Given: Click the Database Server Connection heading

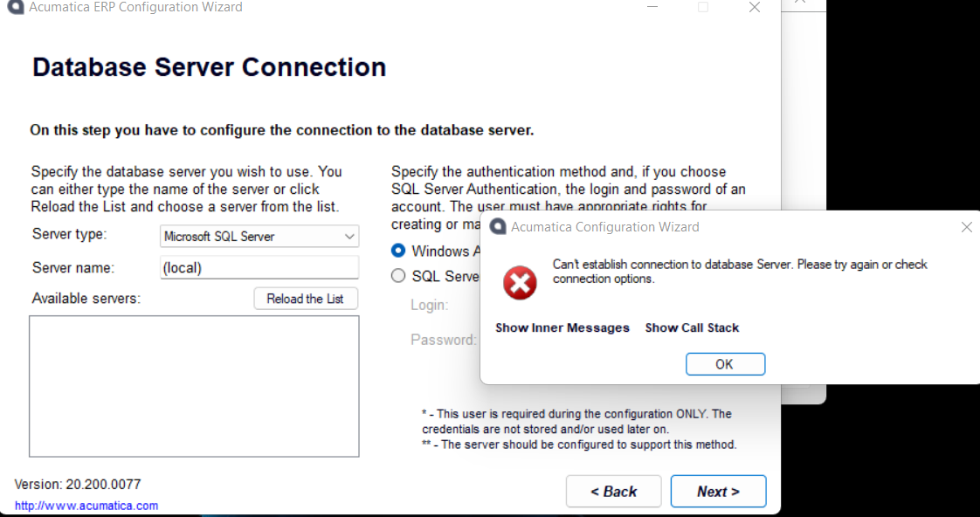Looking at the screenshot, I should point(210,67).
